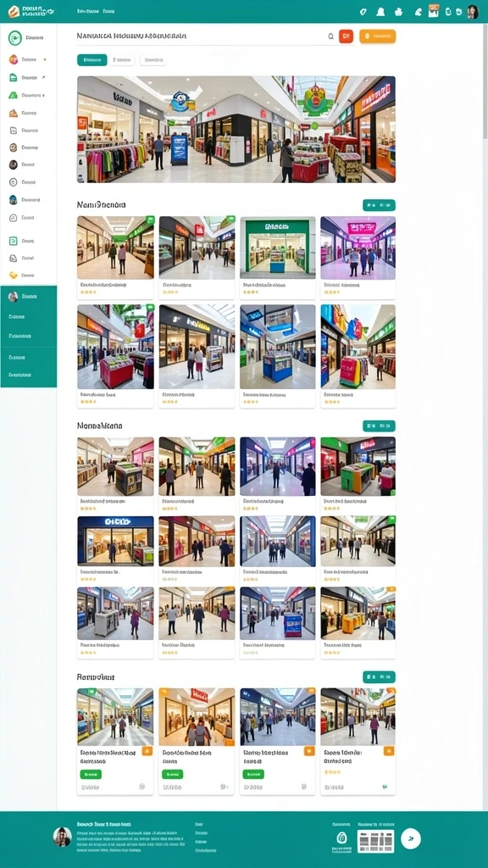
Task: Click the green circular logo atop the sidebar
Action: [15, 37]
